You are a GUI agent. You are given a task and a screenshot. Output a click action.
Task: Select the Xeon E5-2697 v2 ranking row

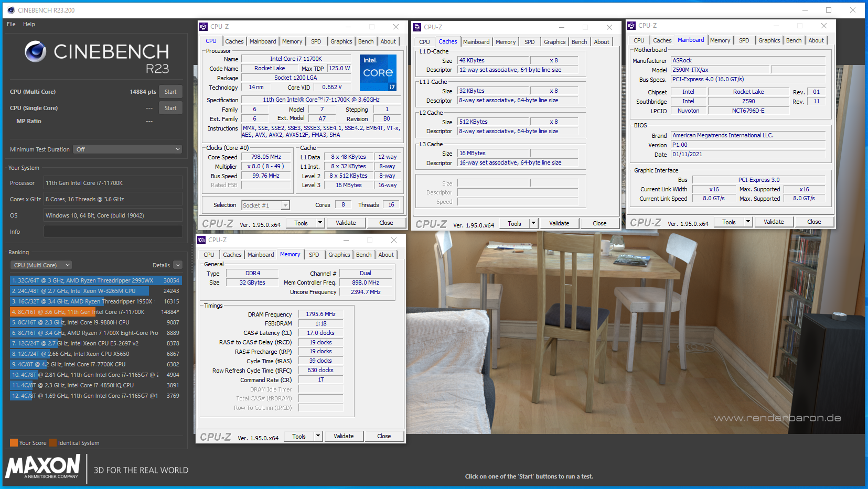pos(96,343)
